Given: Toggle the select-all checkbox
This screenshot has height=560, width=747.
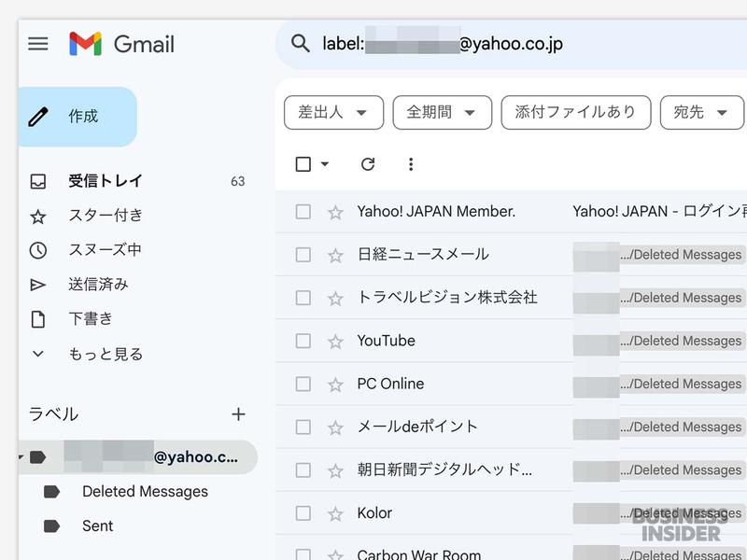Looking at the screenshot, I should [303, 164].
